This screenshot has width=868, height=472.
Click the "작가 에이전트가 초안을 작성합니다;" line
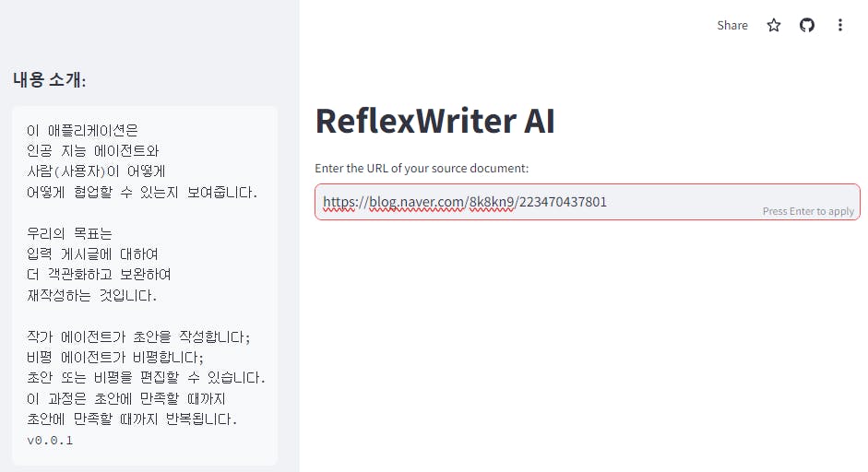[138, 336]
